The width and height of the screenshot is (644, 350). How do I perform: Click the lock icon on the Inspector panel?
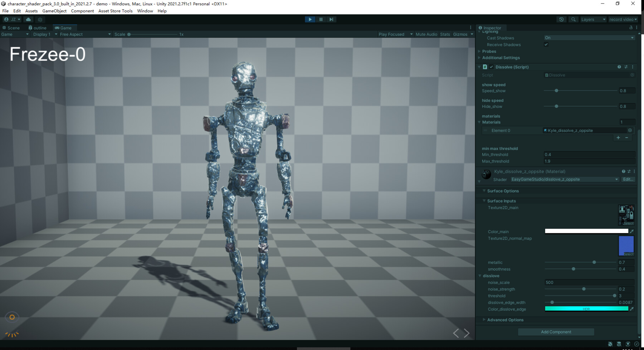pyautogui.click(x=630, y=28)
